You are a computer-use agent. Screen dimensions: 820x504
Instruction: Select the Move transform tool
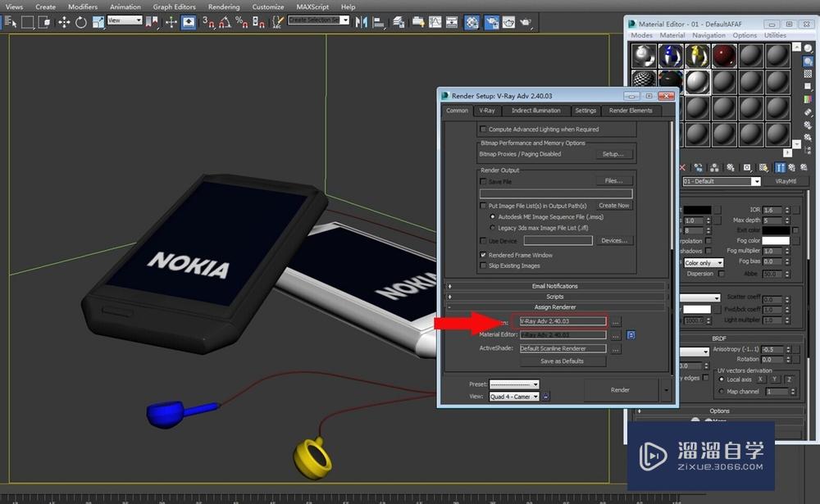[63, 22]
